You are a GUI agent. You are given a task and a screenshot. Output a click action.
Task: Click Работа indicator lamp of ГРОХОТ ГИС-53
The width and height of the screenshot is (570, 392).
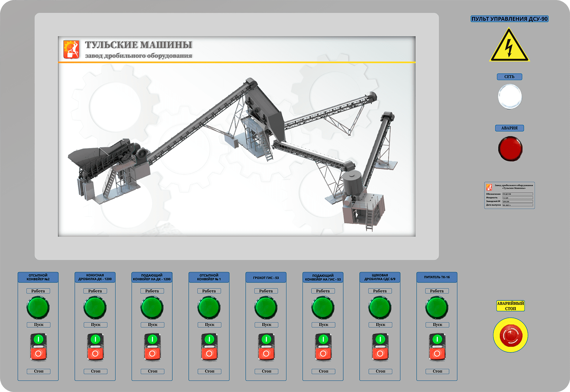tap(266, 308)
